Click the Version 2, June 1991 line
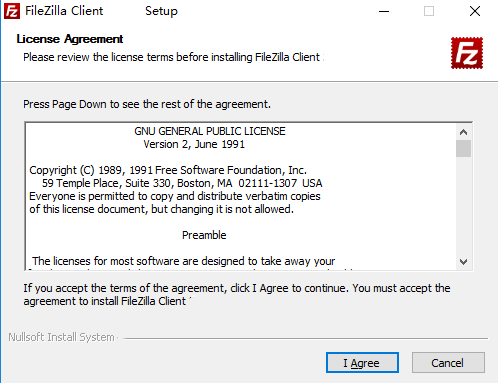 pos(194,144)
